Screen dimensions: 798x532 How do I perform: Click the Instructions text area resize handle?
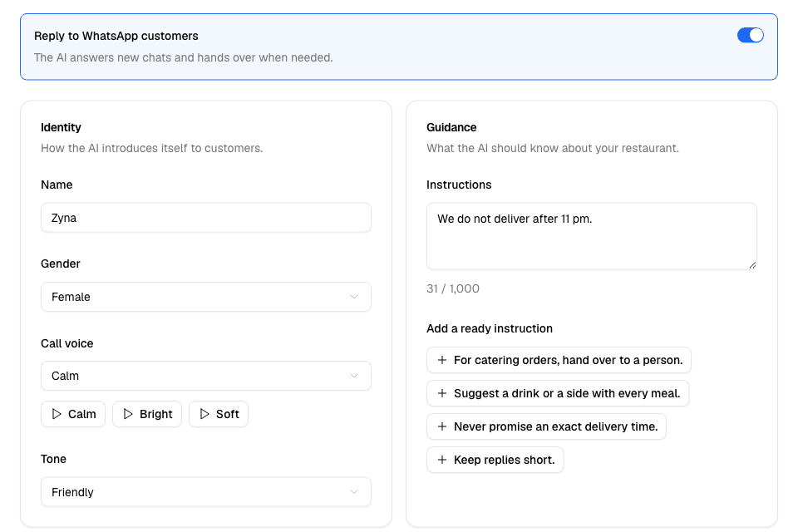752,264
